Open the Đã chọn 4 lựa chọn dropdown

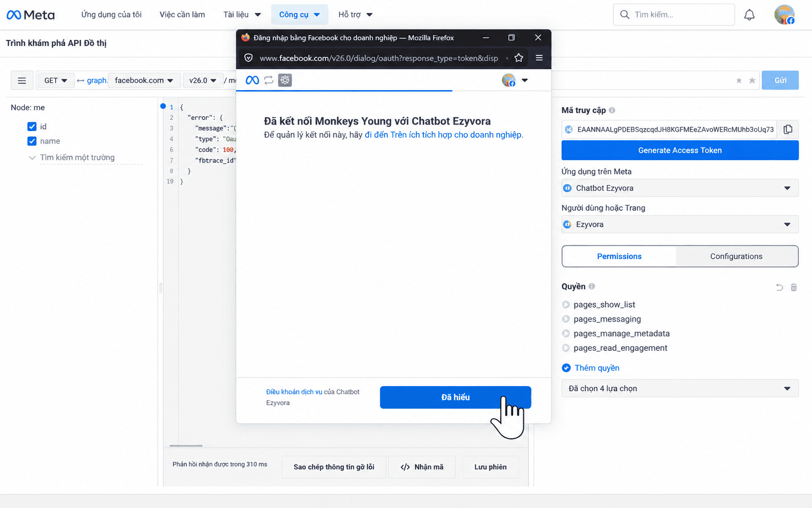[680, 389]
